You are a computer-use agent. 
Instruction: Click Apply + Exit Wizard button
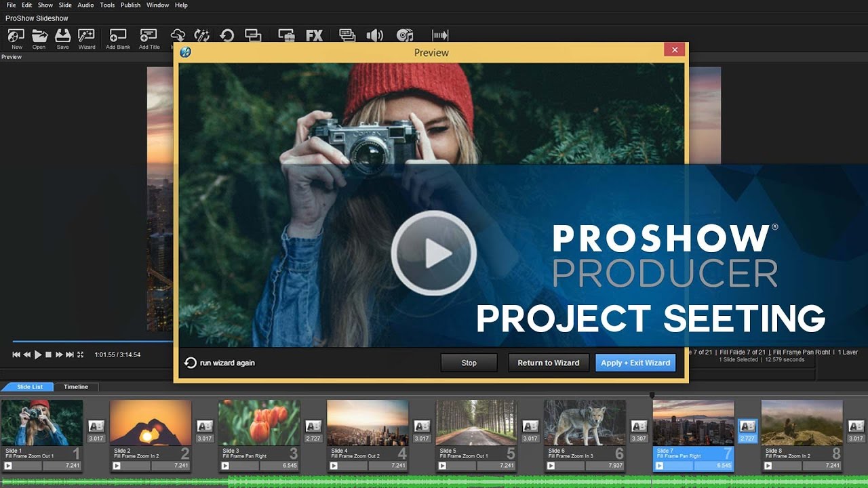pyautogui.click(x=635, y=363)
